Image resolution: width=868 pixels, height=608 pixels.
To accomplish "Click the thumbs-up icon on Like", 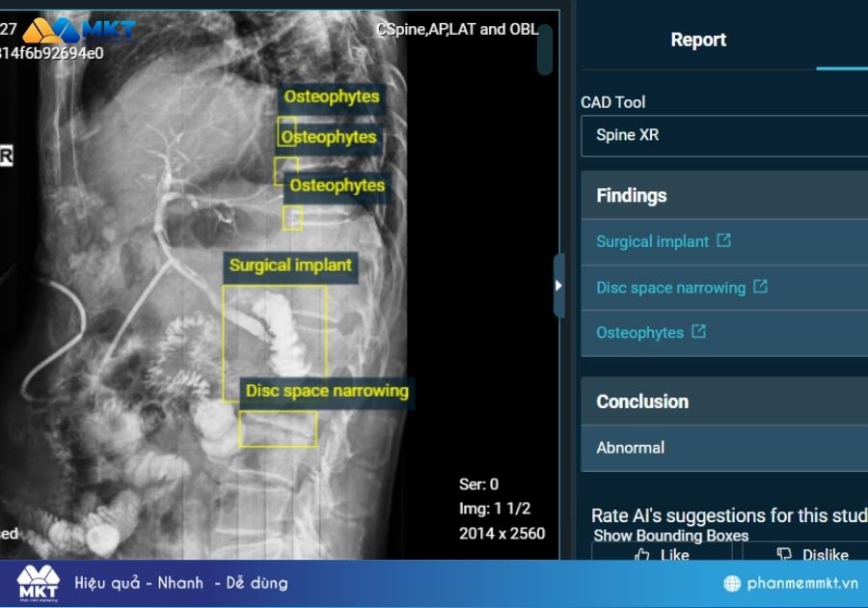I will point(642,555).
